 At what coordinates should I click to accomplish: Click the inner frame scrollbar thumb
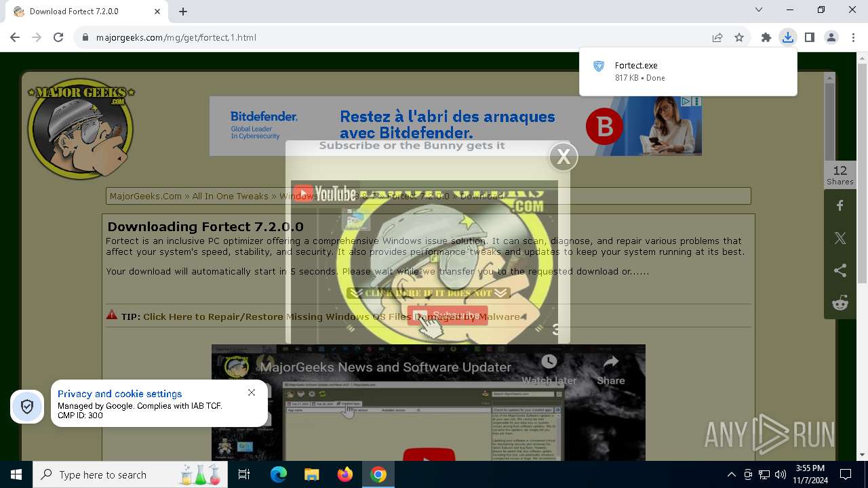coord(829,122)
